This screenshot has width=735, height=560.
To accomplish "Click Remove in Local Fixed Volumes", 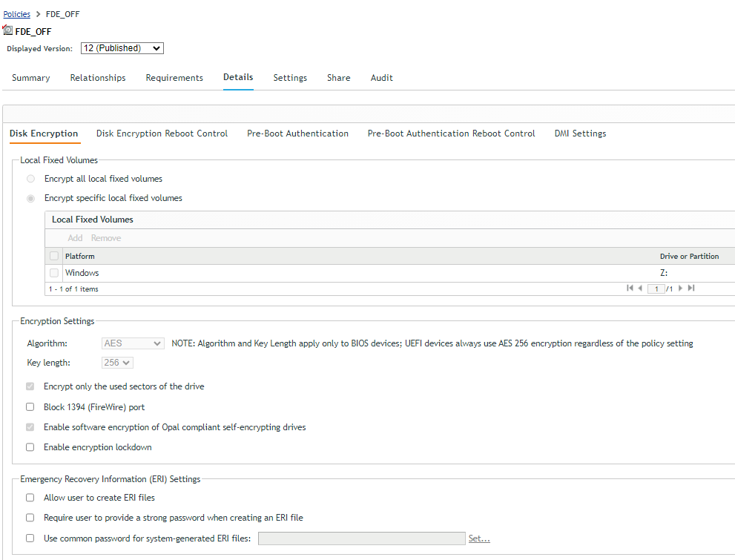I will (106, 238).
